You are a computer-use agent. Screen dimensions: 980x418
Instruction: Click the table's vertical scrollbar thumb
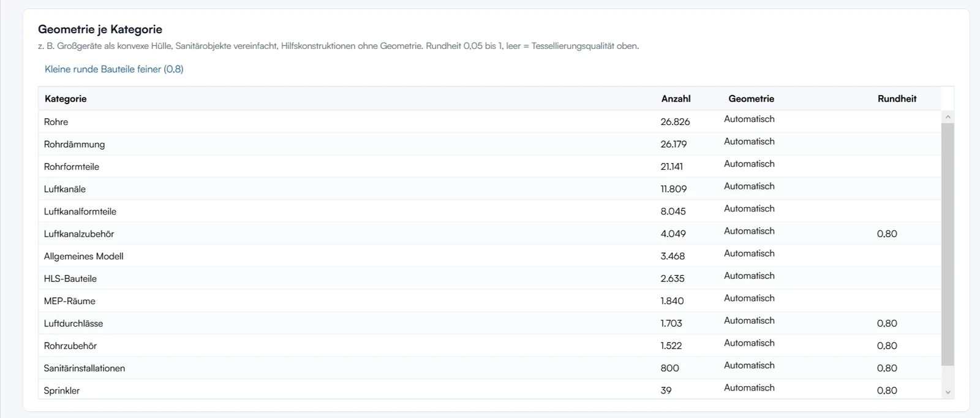click(948, 244)
